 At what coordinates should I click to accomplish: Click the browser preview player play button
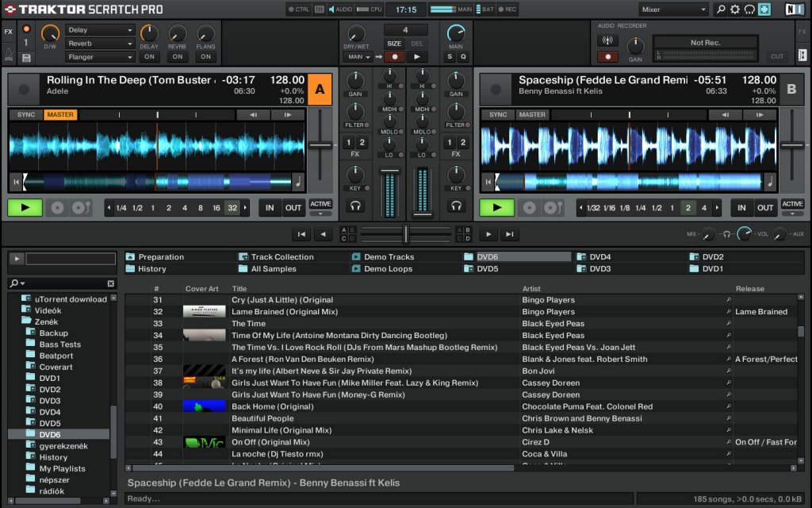click(x=17, y=258)
